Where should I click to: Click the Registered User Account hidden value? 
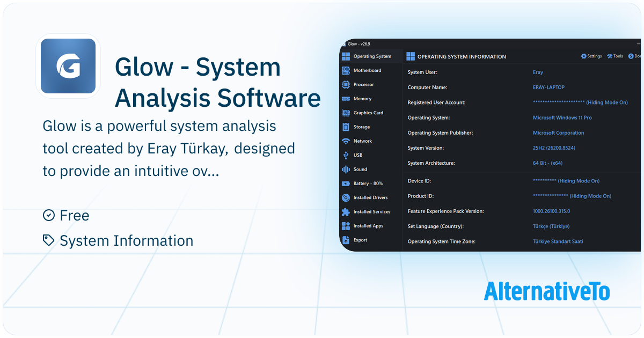point(580,102)
